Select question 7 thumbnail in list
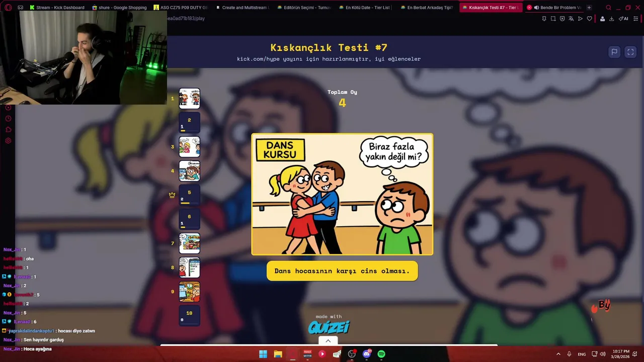Screen dimensions: 644x362 pos(189,243)
